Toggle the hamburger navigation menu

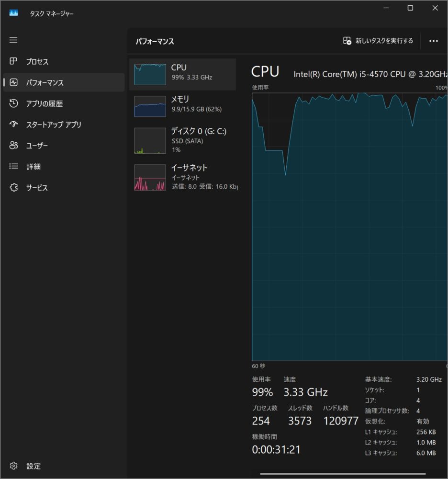point(13,40)
